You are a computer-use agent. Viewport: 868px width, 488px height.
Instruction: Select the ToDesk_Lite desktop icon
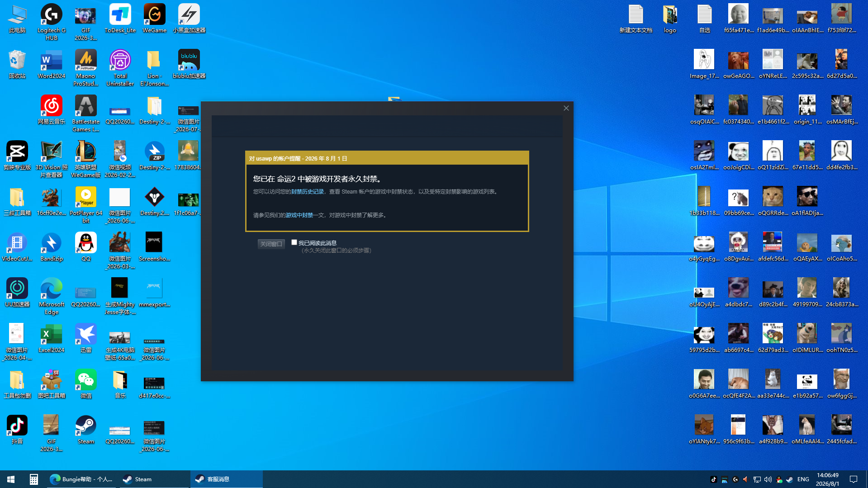[x=120, y=19]
